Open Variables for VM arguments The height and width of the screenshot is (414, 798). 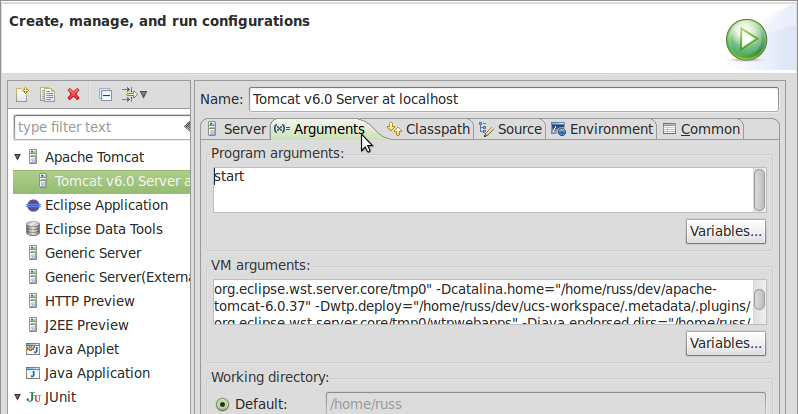pyautogui.click(x=726, y=343)
